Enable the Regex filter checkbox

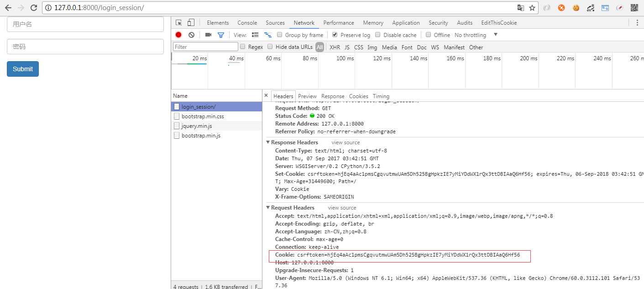click(243, 47)
